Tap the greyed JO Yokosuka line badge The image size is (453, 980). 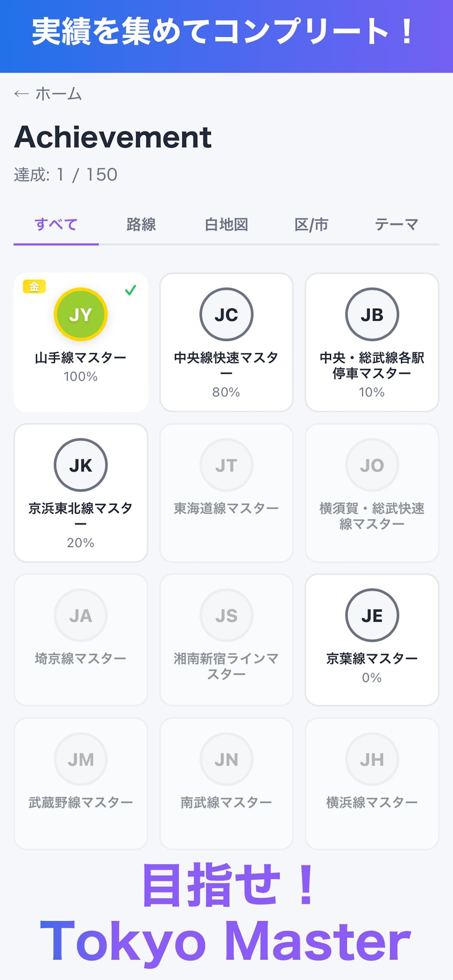pyautogui.click(x=372, y=465)
